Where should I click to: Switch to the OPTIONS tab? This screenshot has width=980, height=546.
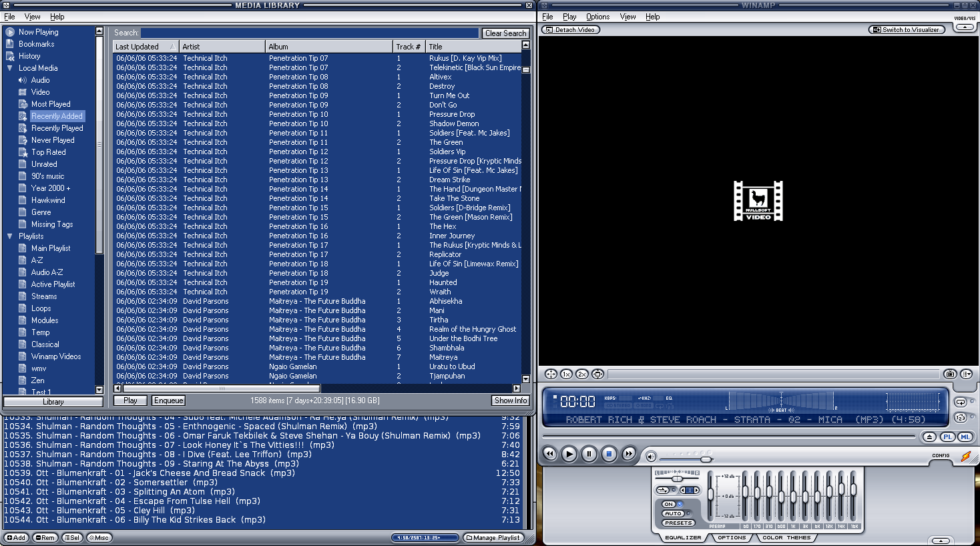coord(732,537)
